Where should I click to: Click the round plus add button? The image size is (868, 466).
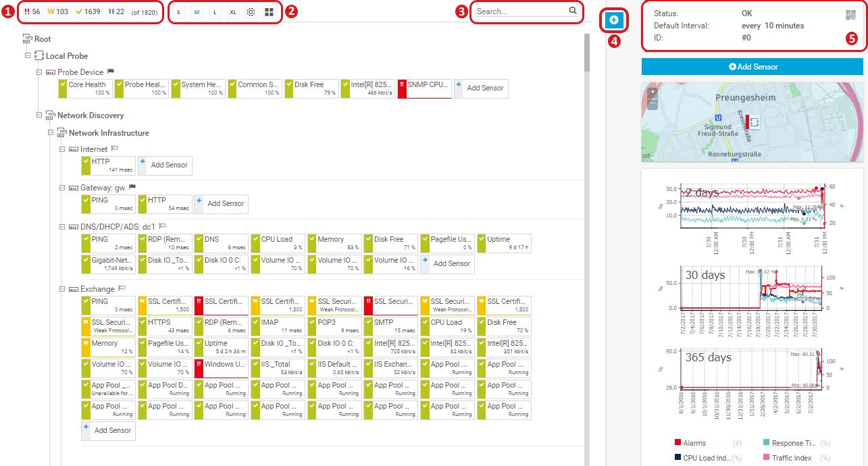[614, 20]
